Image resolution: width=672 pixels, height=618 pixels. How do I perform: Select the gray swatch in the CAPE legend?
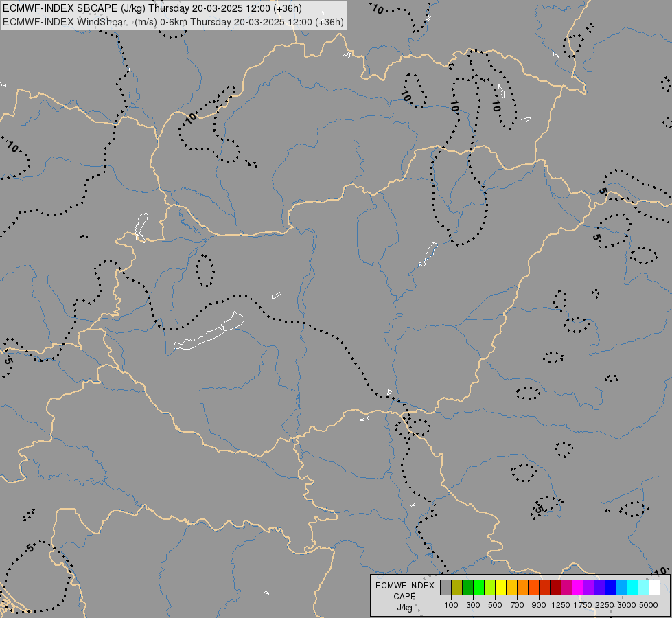445,588
